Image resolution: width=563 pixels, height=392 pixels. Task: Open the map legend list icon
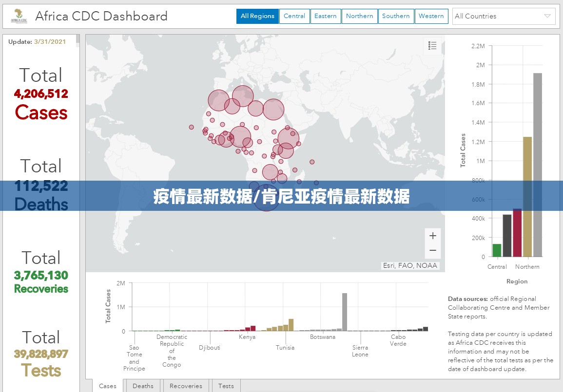click(432, 46)
